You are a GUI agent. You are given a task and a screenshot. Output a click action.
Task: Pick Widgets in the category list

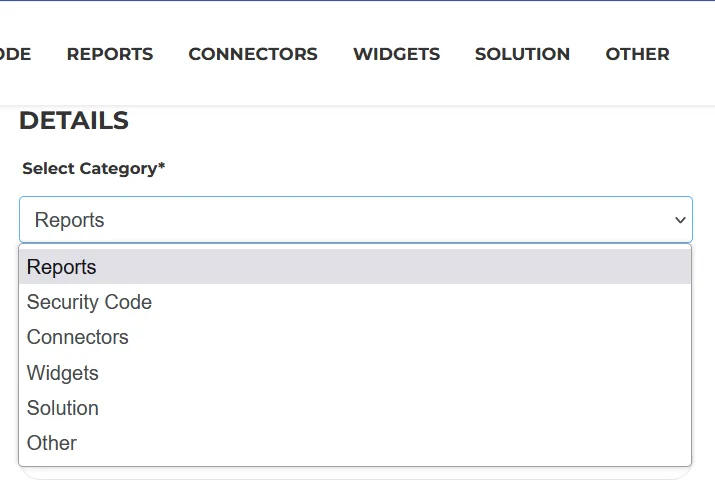(x=355, y=373)
